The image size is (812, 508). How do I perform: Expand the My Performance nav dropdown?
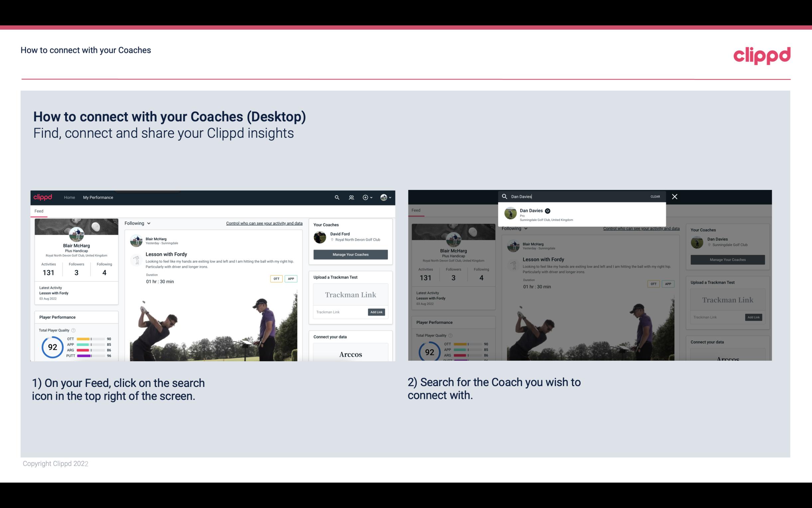pos(98,197)
